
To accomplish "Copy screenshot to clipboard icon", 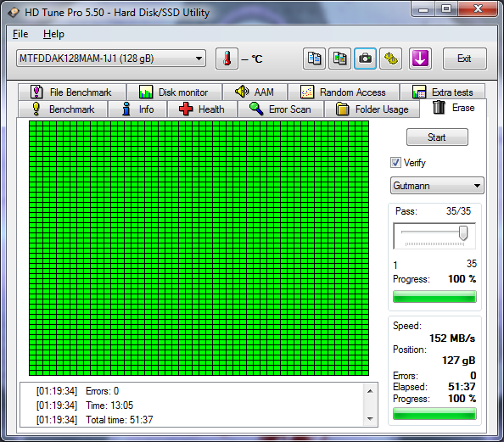I will (x=339, y=59).
